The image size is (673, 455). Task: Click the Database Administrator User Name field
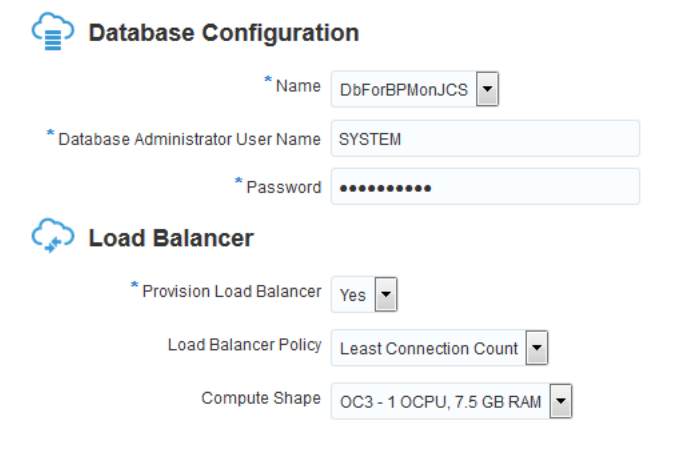(x=485, y=138)
